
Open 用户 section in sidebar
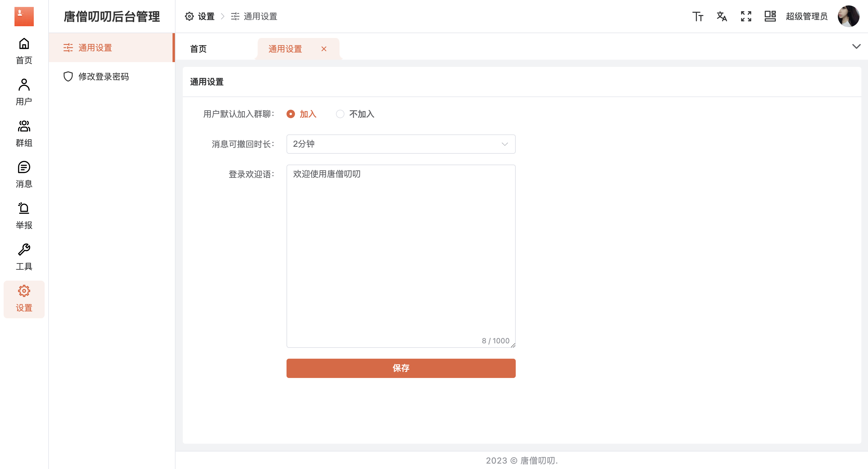coord(24,92)
